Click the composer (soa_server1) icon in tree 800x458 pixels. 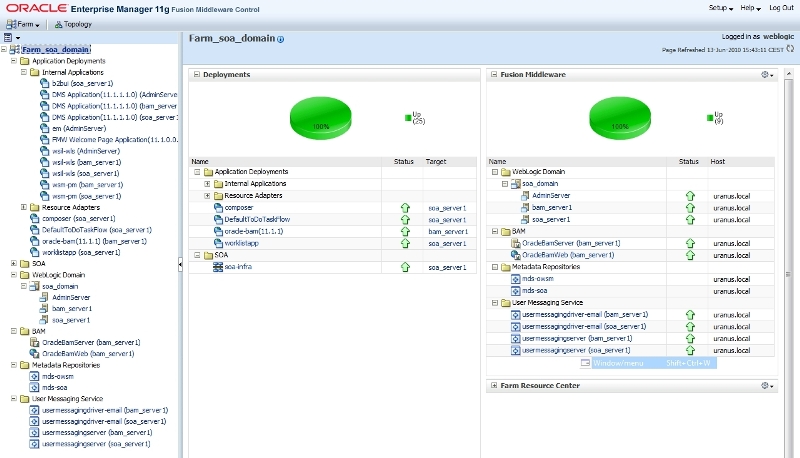[x=34, y=218]
